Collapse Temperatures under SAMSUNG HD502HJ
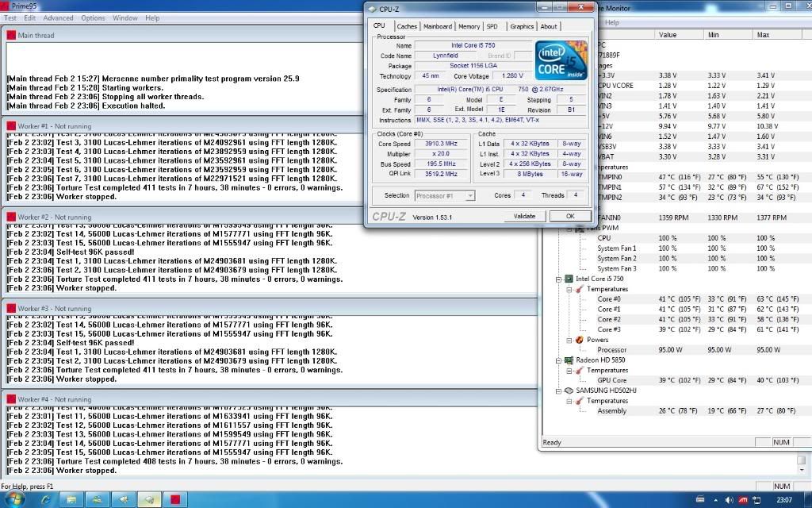 coord(569,401)
